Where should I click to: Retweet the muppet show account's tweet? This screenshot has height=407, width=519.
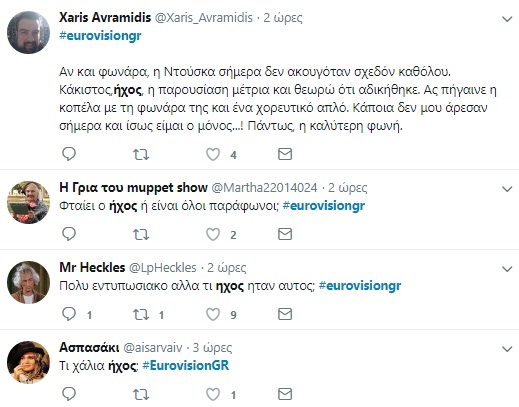pyautogui.click(x=141, y=234)
